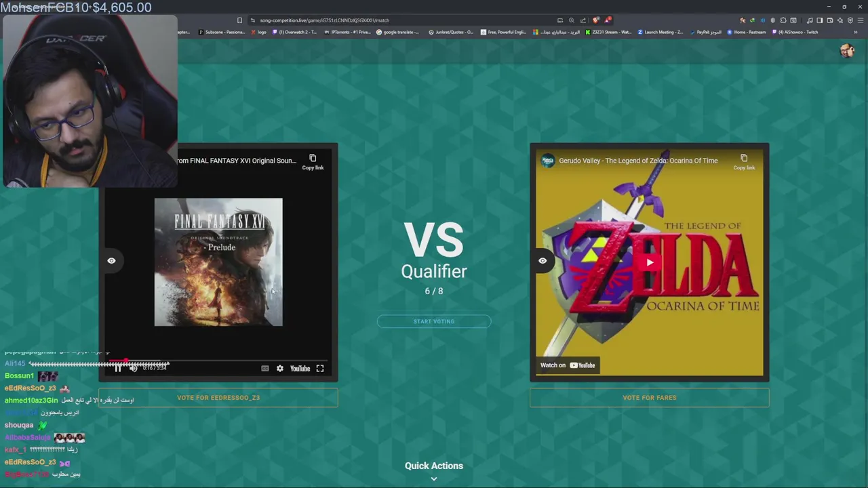Vote for FARES
This screenshot has width=868, height=488.
[x=650, y=398]
